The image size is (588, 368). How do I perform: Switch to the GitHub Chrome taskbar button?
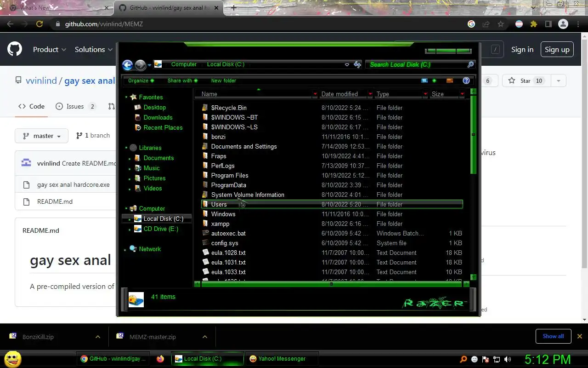pos(113,359)
